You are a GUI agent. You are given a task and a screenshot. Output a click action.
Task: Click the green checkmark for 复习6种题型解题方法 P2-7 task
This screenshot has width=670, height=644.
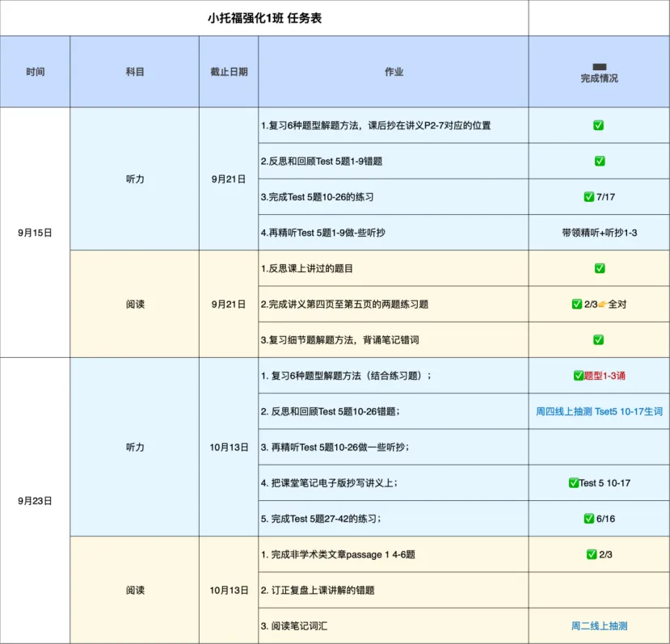[x=598, y=125]
